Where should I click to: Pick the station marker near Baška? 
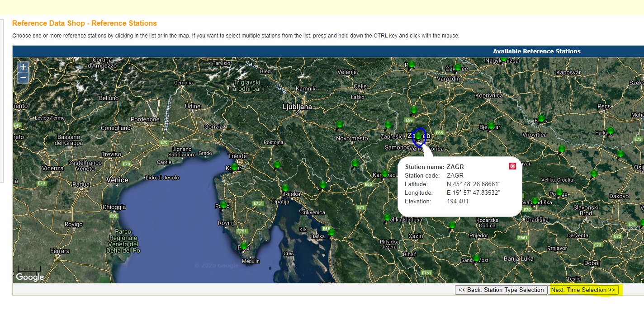(x=331, y=232)
